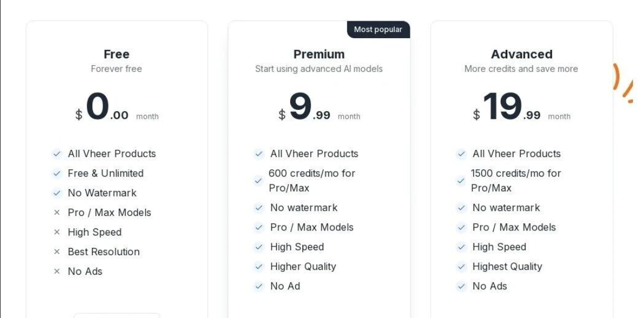Click the X icon next to Best Resolution

[57, 252]
